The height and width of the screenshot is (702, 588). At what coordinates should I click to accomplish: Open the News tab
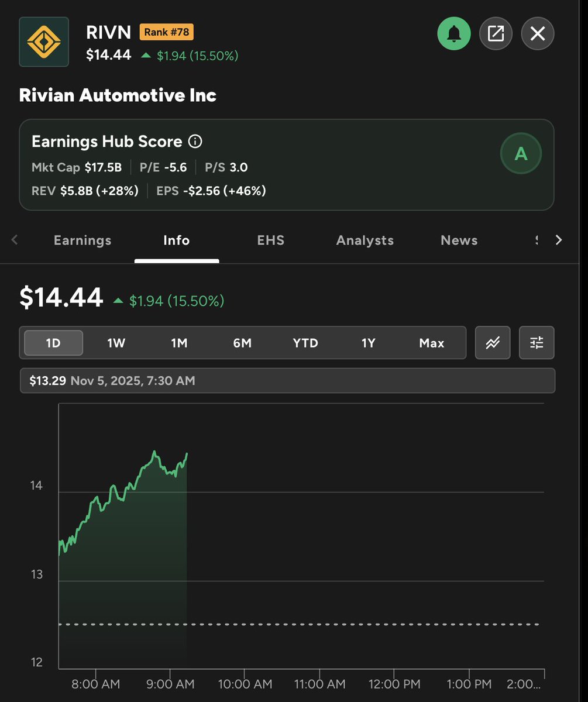click(x=459, y=240)
